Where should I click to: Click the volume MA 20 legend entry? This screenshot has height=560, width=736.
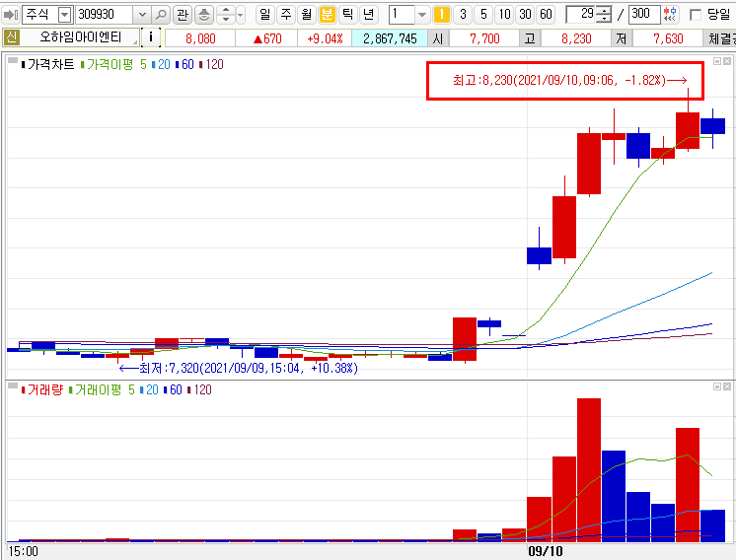pyautogui.click(x=149, y=389)
